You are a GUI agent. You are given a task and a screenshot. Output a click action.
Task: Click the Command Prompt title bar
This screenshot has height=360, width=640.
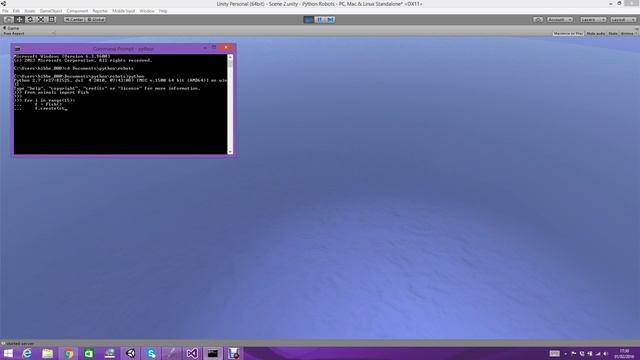click(x=123, y=49)
